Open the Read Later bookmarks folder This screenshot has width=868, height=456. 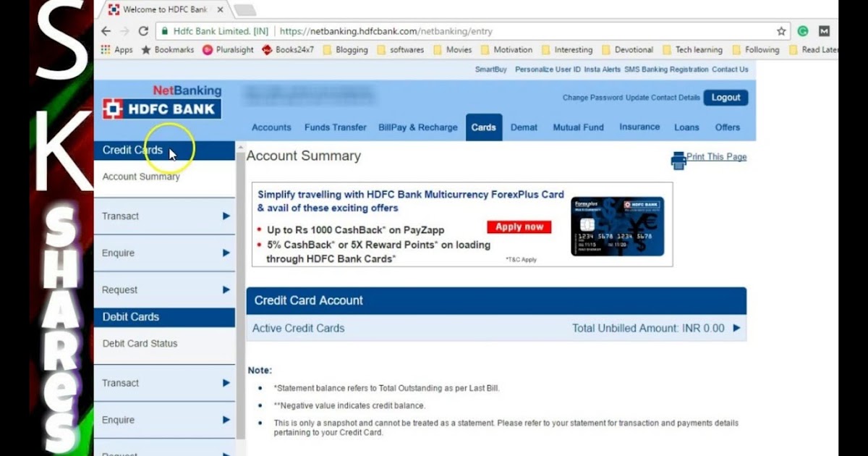pos(813,50)
